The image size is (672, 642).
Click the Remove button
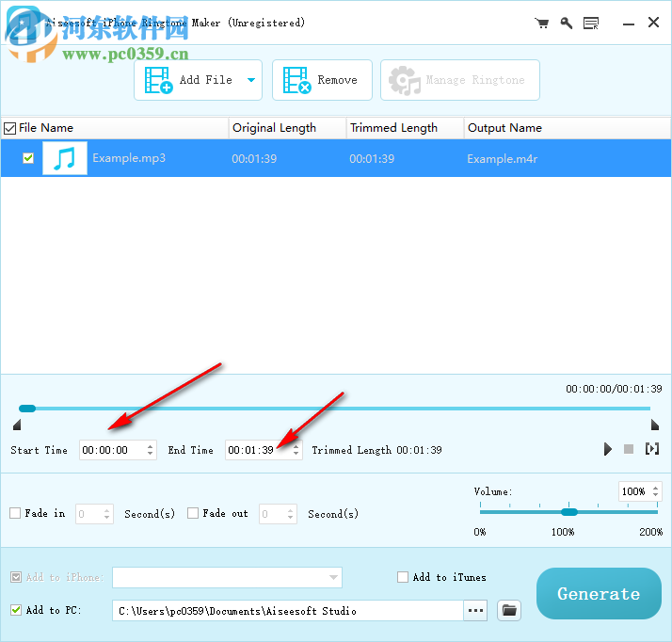click(322, 80)
